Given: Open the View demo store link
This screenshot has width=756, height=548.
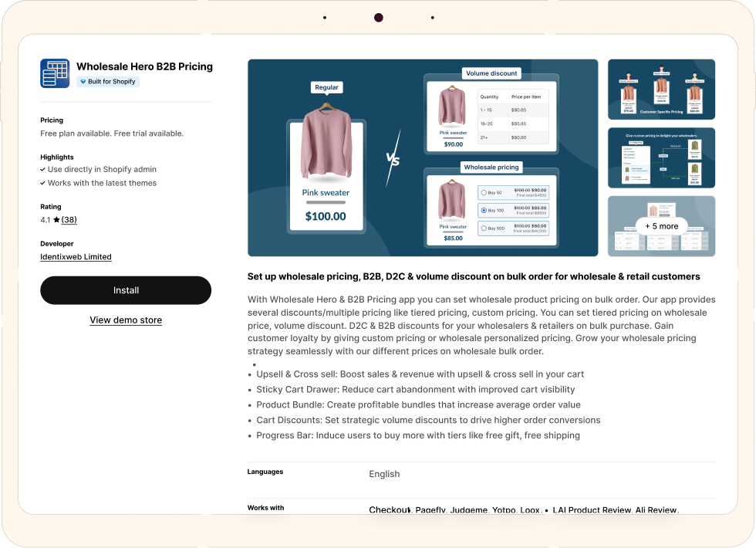Looking at the screenshot, I should coord(126,320).
